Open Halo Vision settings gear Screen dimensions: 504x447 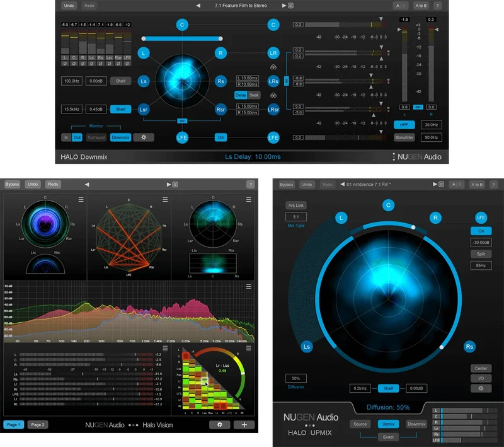[x=220, y=425]
